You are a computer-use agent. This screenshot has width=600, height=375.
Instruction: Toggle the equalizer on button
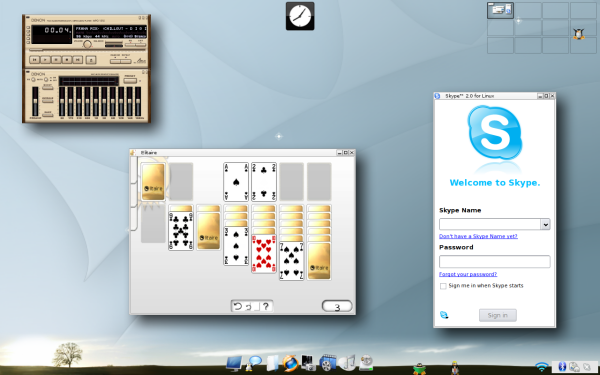[x=33, y=80]
